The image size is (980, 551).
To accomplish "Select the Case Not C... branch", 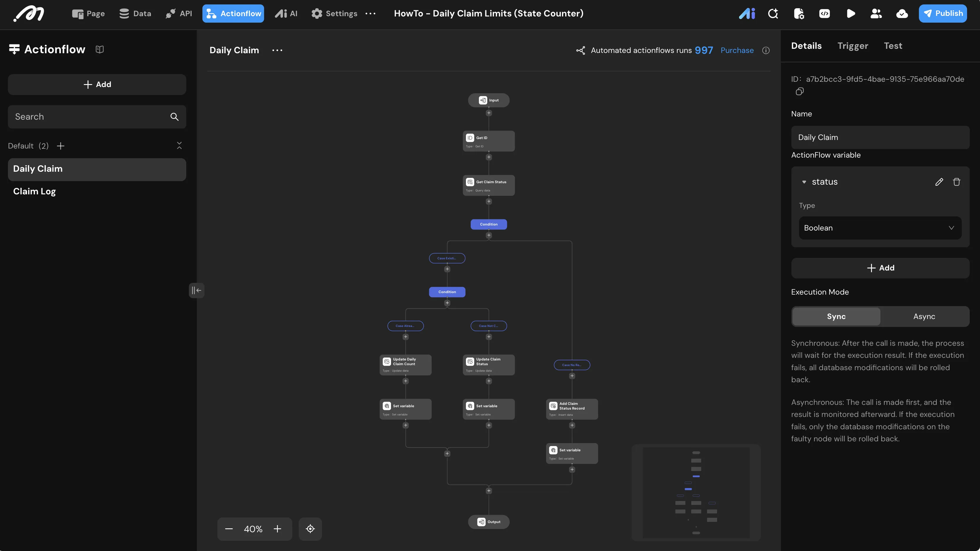I will click(x=489, y=326).
